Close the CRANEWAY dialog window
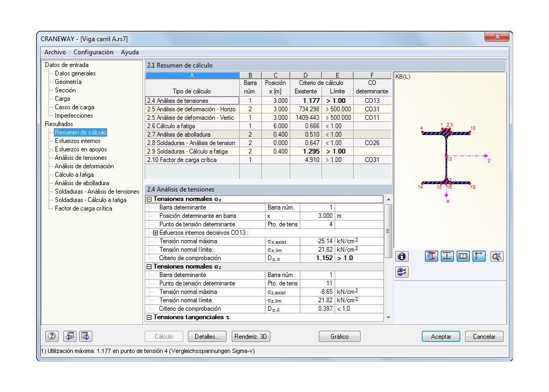This screenshot has width=549, height=392. tap(497, 36)
